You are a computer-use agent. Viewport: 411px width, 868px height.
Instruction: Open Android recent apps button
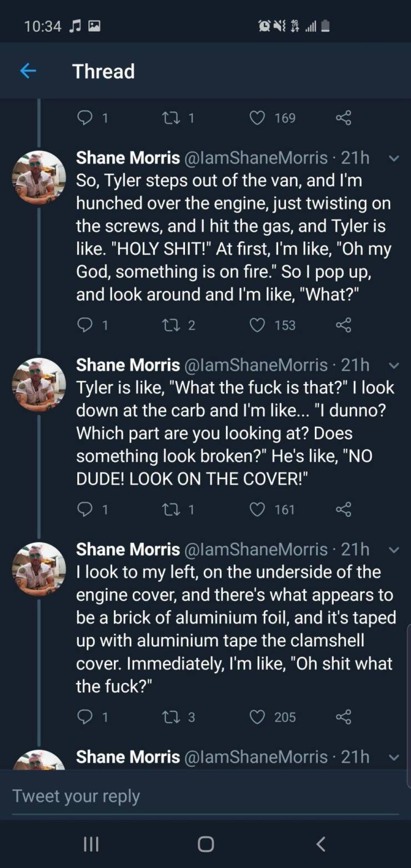tap(91, 844)
